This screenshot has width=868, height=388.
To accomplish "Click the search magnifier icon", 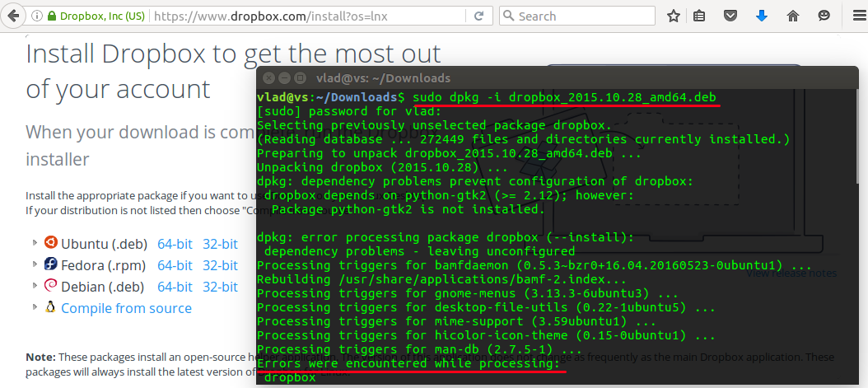I will point(508,16).
